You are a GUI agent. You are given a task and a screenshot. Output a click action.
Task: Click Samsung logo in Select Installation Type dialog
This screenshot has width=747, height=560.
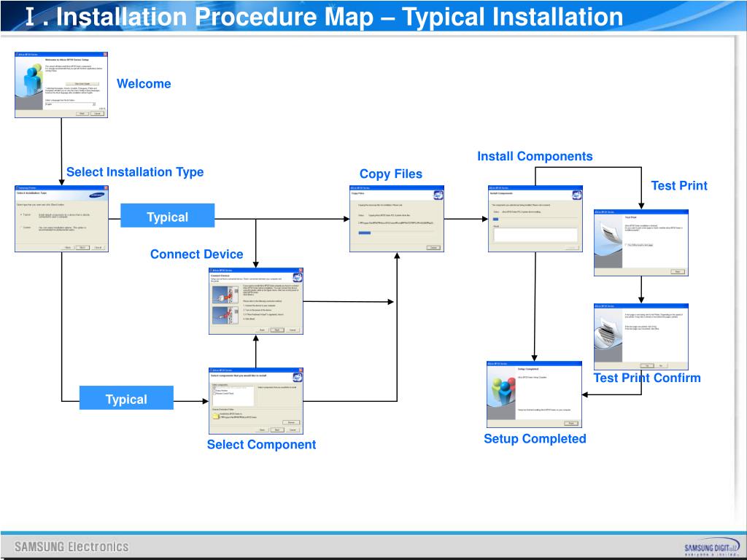pos(97,195)
